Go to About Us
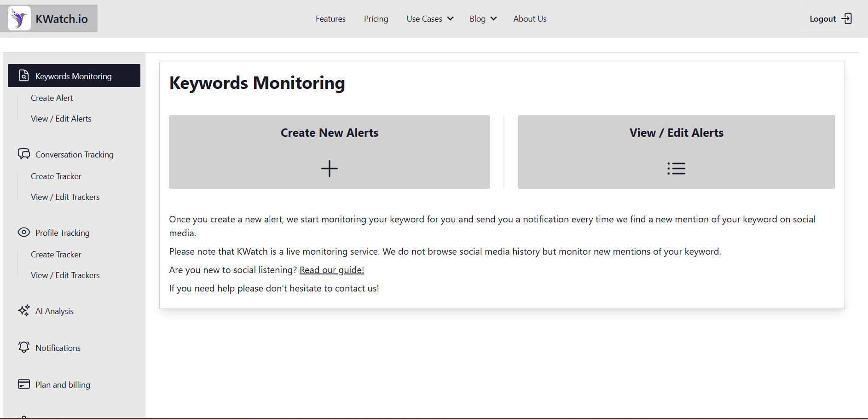868x419 pixels. (x=530, y=19)
